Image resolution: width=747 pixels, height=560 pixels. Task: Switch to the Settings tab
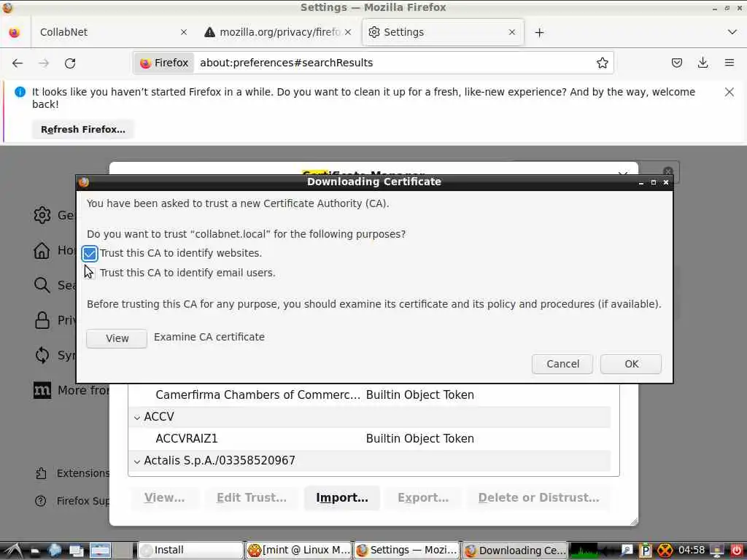click(x=443, y=32)
